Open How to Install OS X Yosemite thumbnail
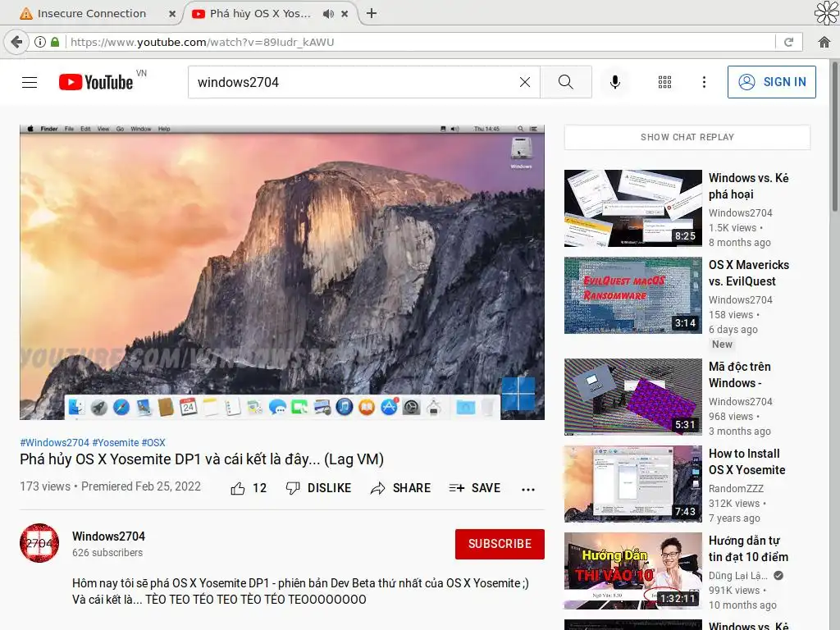This screenshot has width=840, height=630. tap(632, 484)
